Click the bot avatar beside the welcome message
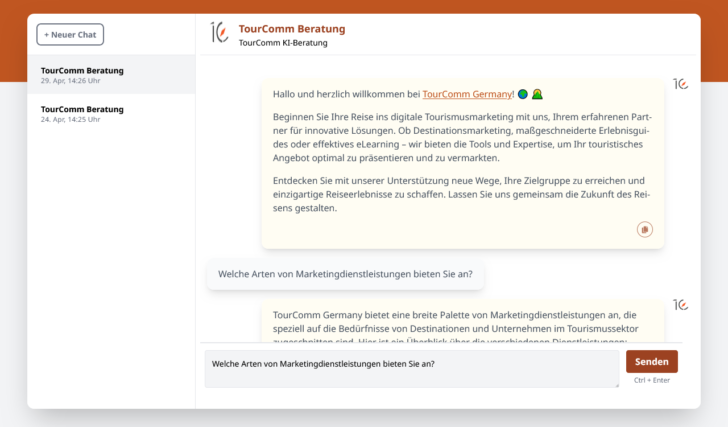728x427 pixels. 680,84
